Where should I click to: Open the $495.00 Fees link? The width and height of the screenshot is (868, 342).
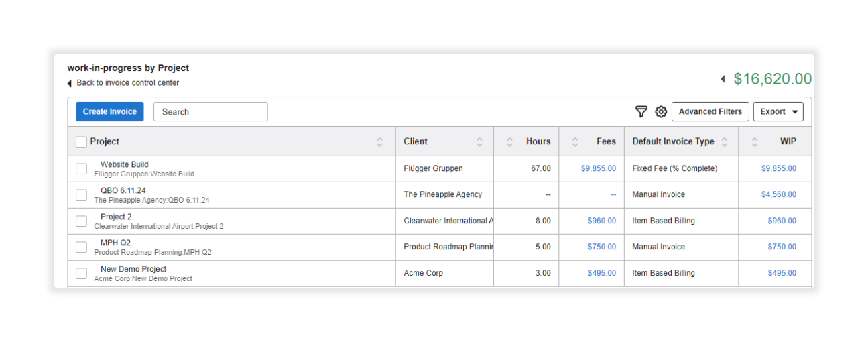[x=601, y=273]
